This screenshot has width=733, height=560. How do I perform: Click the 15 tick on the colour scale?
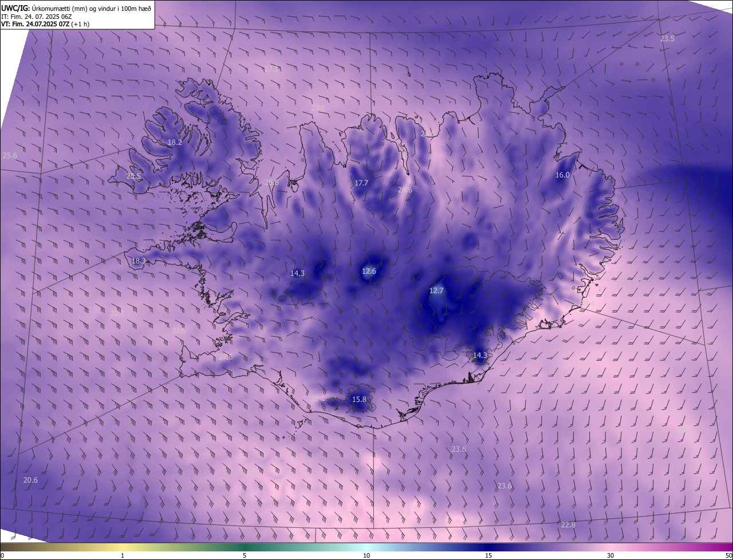pos(488,555)
